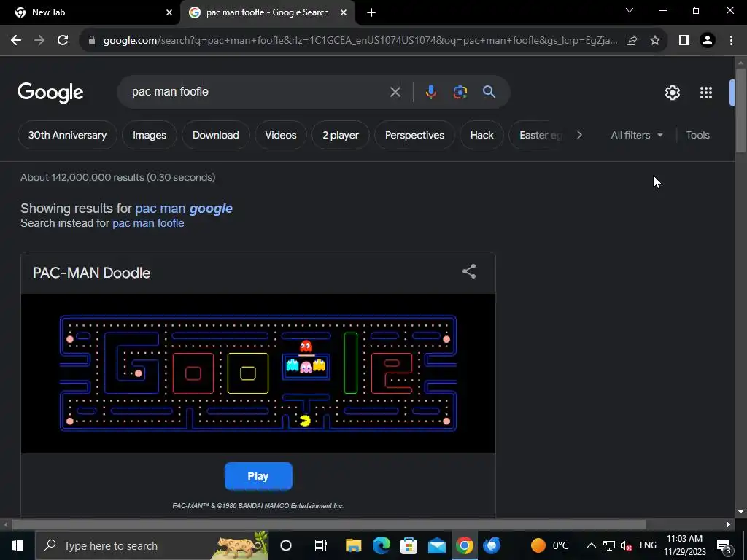Open Chrome side panel
This screenshot has width=747, height=560.
684,41
